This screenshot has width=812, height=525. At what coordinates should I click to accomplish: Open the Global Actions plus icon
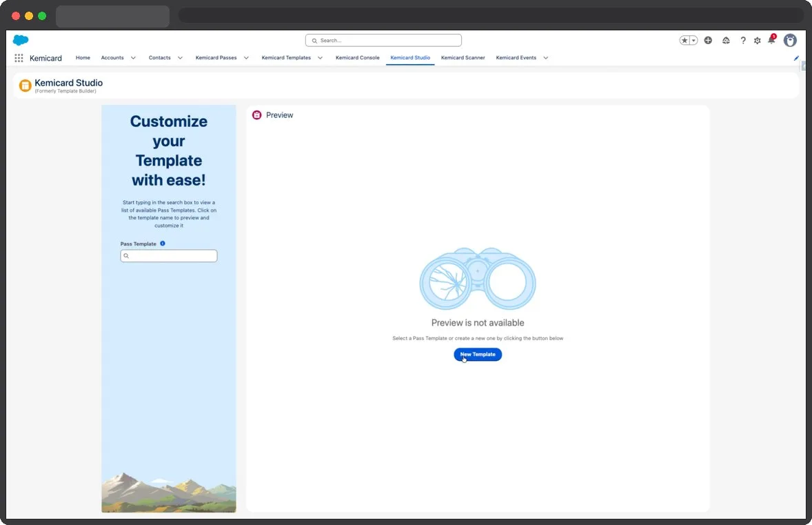click(x=708, y=41)
